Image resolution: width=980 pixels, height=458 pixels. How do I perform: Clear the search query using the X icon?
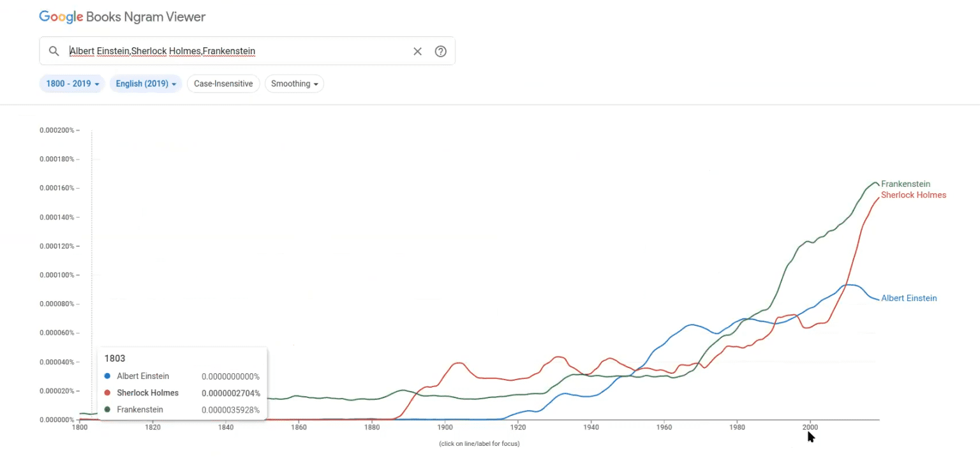417,51
